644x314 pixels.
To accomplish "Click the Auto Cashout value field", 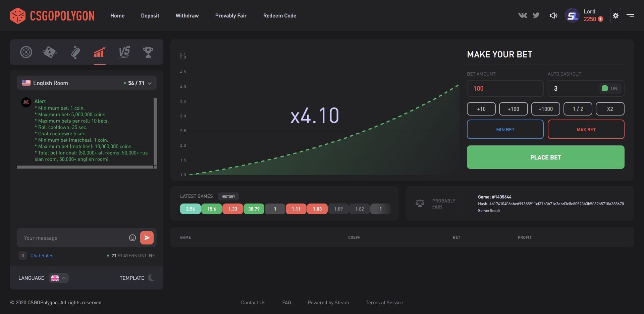I will pyautogui.click(x=574, y=88).
